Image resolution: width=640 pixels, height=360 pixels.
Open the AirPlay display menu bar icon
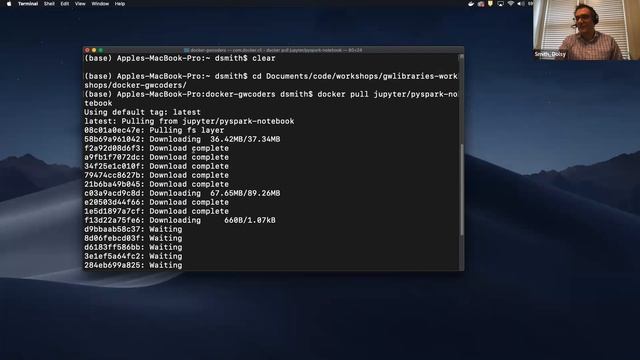click(500, 4)
